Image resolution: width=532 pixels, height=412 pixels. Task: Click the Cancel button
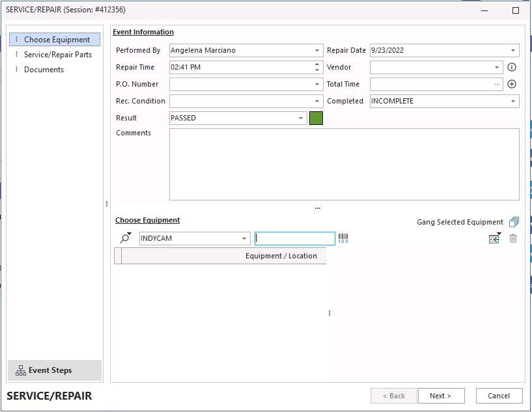(499, 396)
